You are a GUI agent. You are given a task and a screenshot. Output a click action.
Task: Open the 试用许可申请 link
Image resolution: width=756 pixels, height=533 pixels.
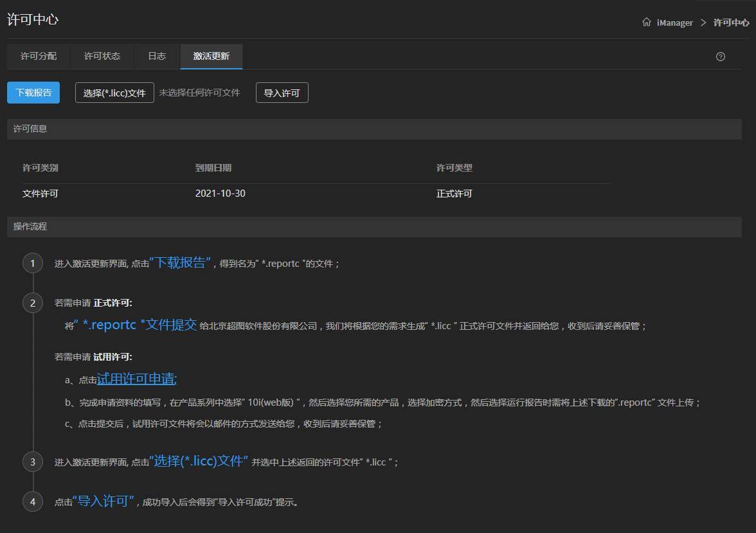[x=136, y=379]
